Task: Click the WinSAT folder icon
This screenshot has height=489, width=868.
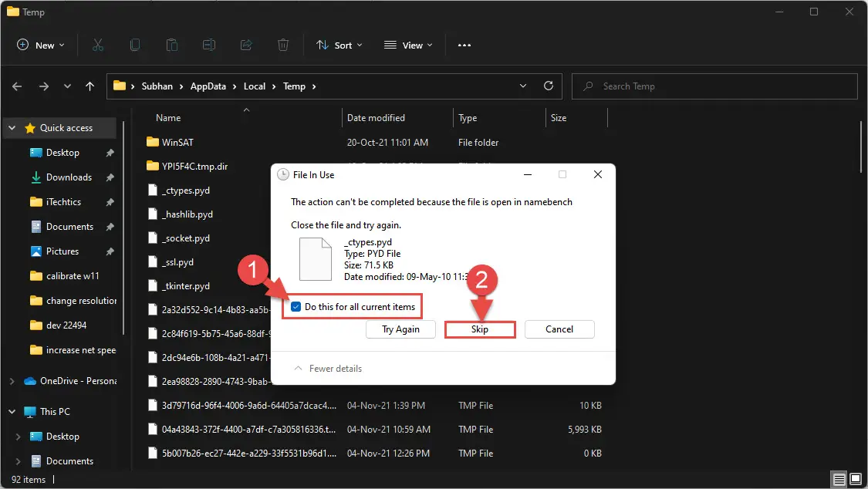Action: [x=153, y=142]
